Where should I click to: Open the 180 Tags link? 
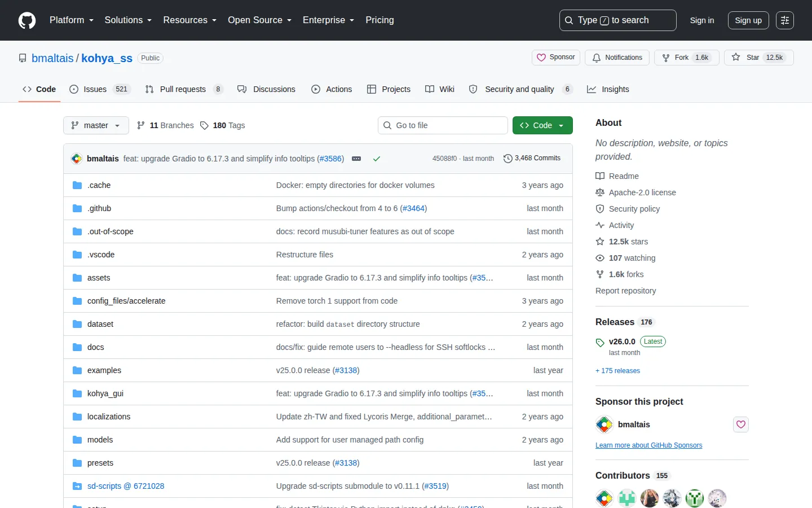[223, 125]
